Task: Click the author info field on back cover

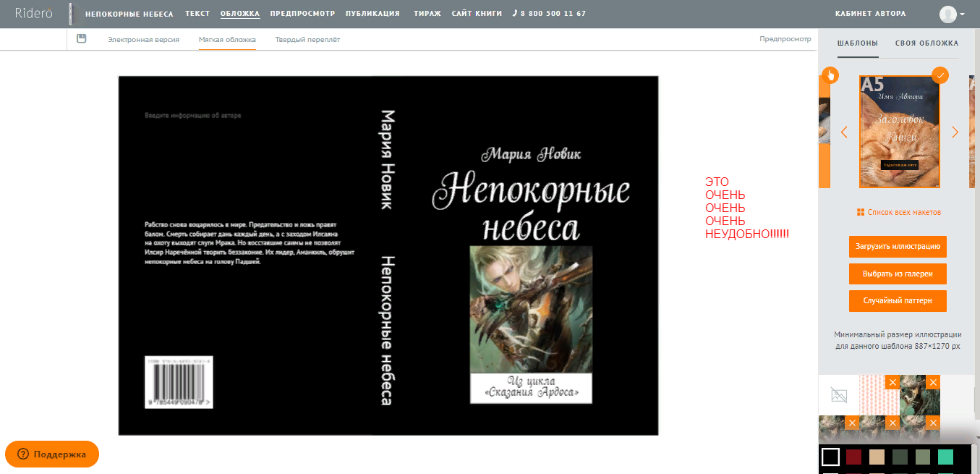Action: 192,115
